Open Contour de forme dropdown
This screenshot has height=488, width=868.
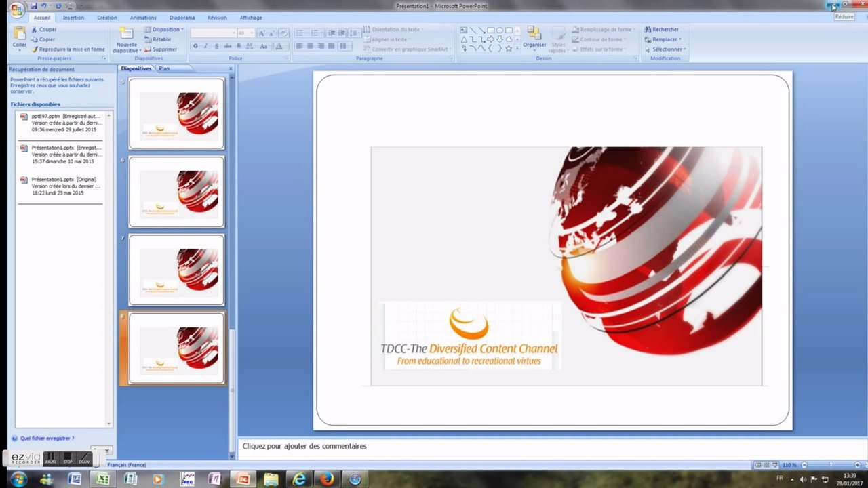click(600, 39)
